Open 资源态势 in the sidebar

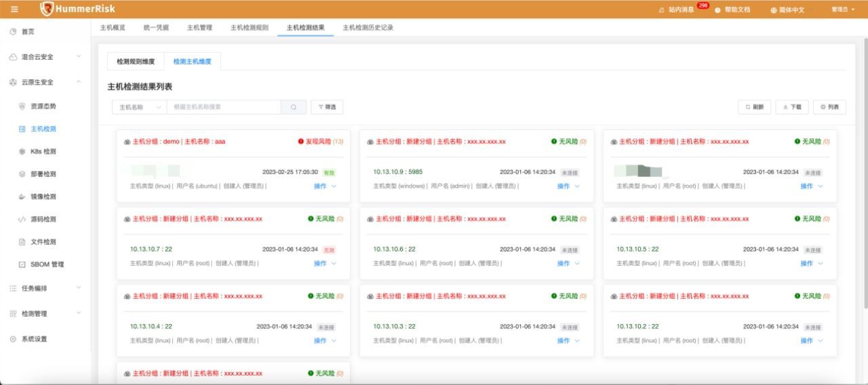(x=43, y=106)
